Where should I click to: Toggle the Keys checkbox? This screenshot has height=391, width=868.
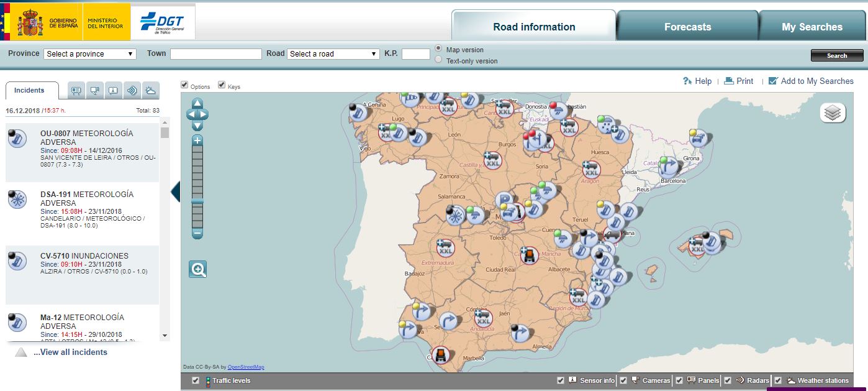[222, 85]
